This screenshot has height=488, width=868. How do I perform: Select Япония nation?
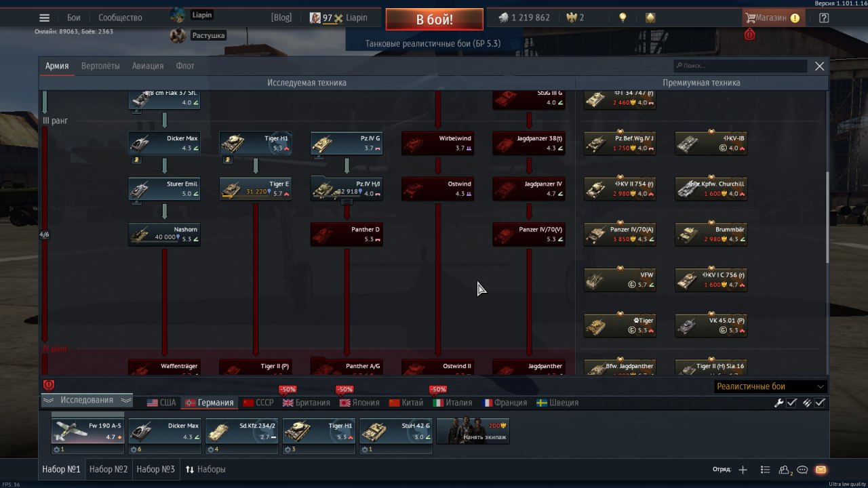359,403
